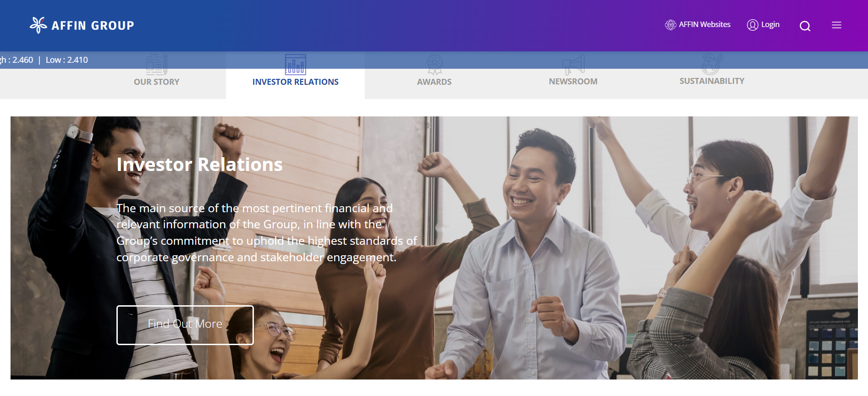Click the AFFIN GROUP wordmark text
This screenshot has height=396, width=868.
tap(93, 26)
